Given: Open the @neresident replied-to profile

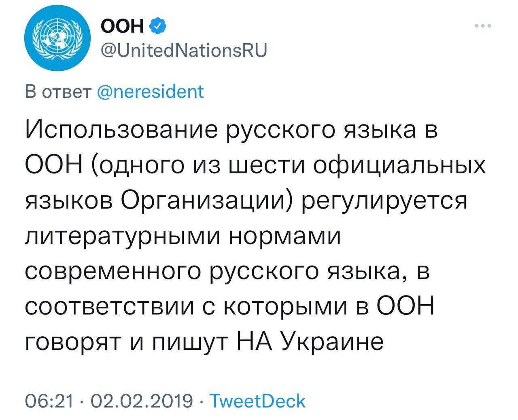Looking at the screenshot, I should [151, 92].
